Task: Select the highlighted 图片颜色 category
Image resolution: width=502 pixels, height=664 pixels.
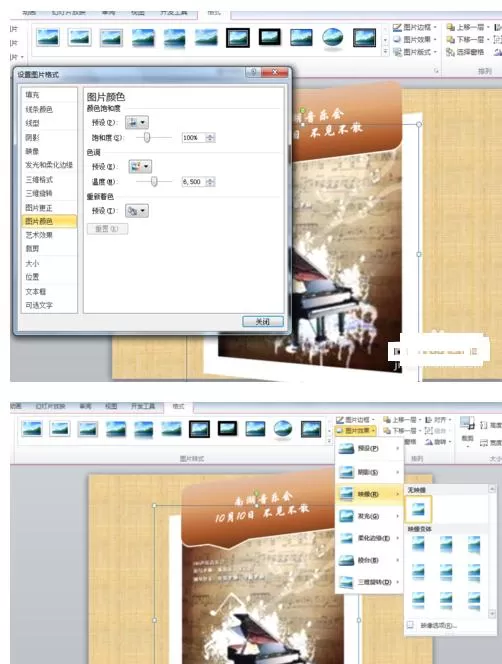Action: [49, 221]
